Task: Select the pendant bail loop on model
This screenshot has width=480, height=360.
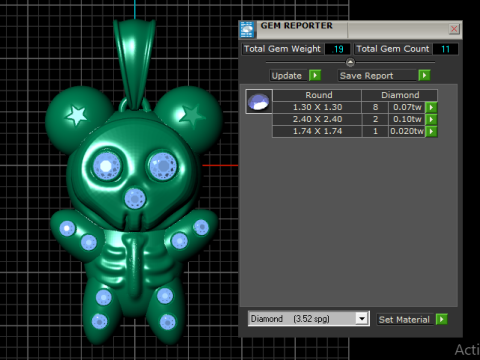Action: tap(135, 65)
